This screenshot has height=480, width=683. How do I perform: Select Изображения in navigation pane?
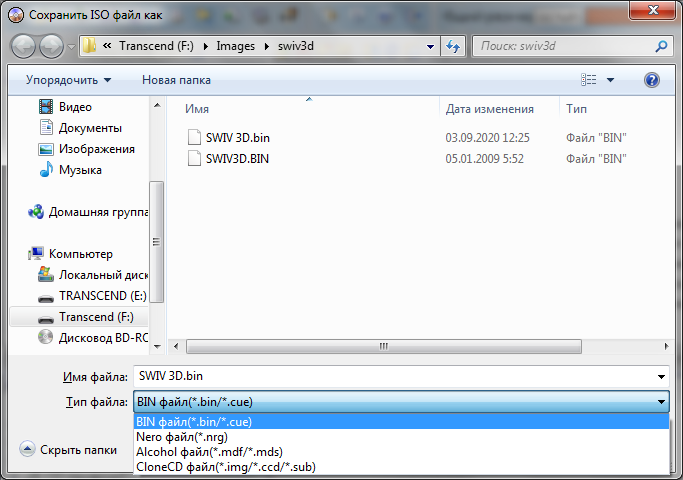point(97,149)
